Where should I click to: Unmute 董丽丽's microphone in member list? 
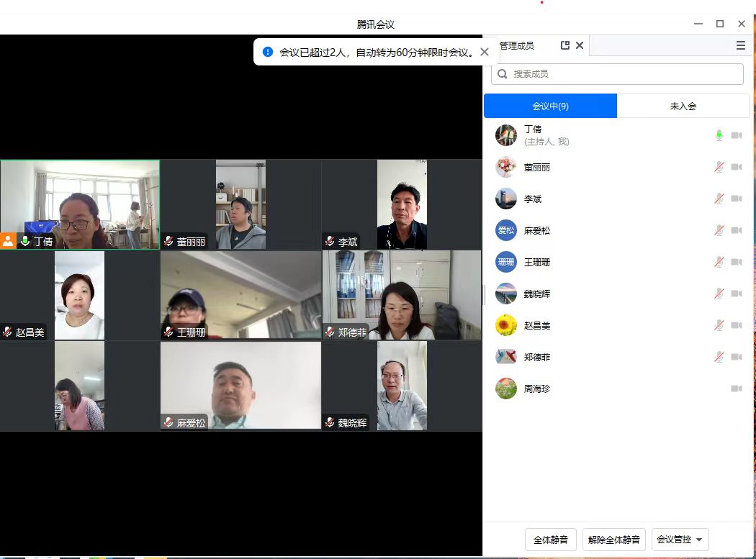(x=719, y=167)
